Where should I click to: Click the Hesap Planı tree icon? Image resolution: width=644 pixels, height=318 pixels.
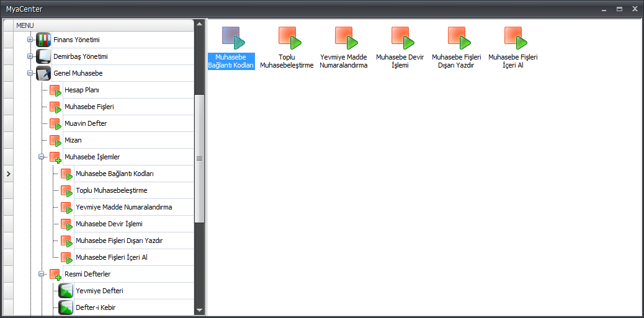pos(55,91)
